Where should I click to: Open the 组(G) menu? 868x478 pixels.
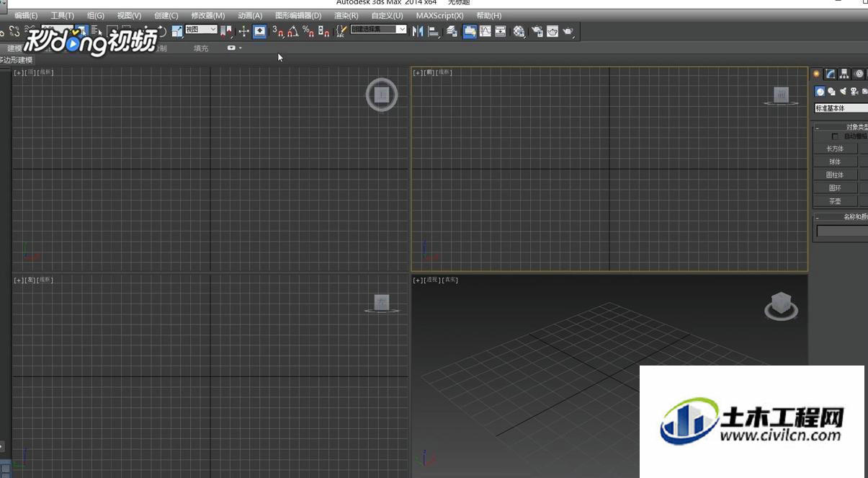tap(95, 15)
